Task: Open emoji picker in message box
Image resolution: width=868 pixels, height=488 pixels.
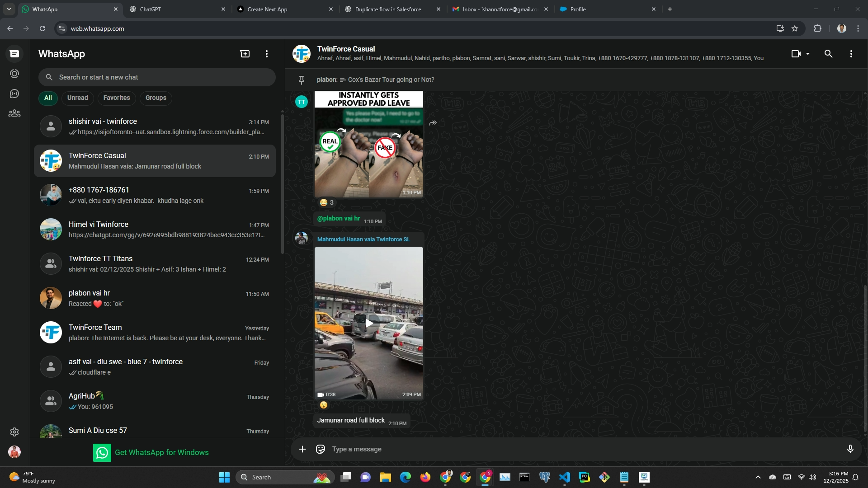Action: [x=321, y=449]
